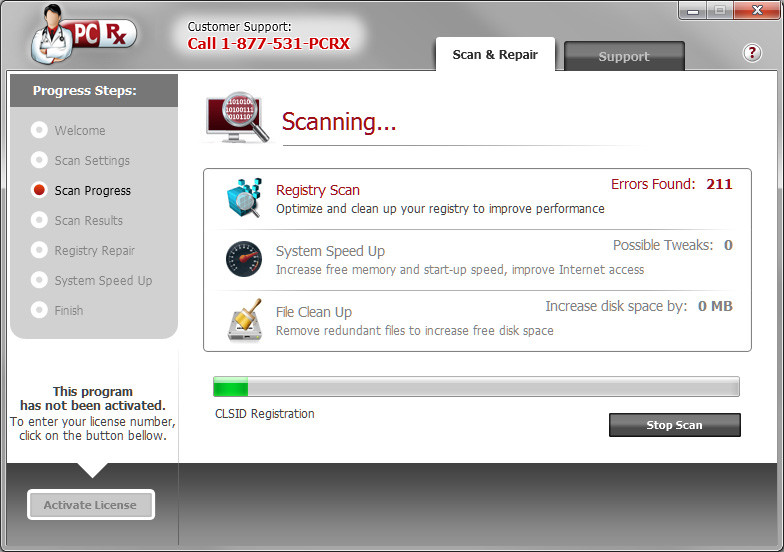Screen dimensions: 784x552
Task: Click the Registry Scan title
Action: coord(318,190)
